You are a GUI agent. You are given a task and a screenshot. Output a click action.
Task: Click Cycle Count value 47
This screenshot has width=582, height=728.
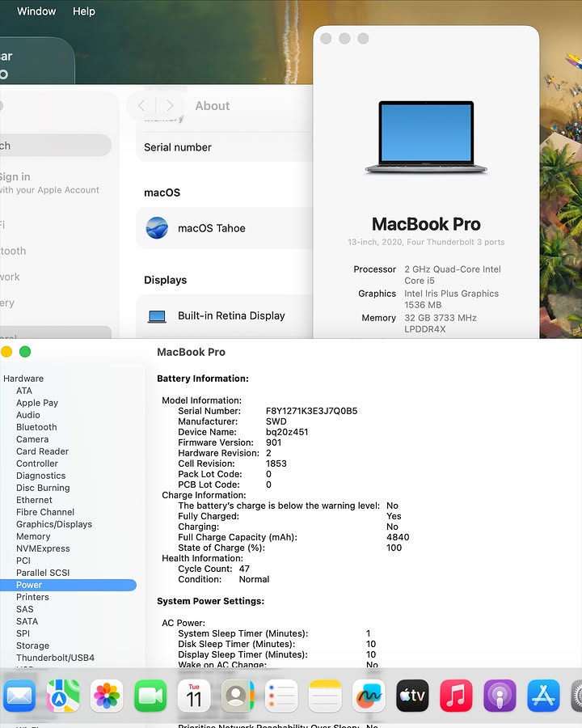(x=244, y=569)
